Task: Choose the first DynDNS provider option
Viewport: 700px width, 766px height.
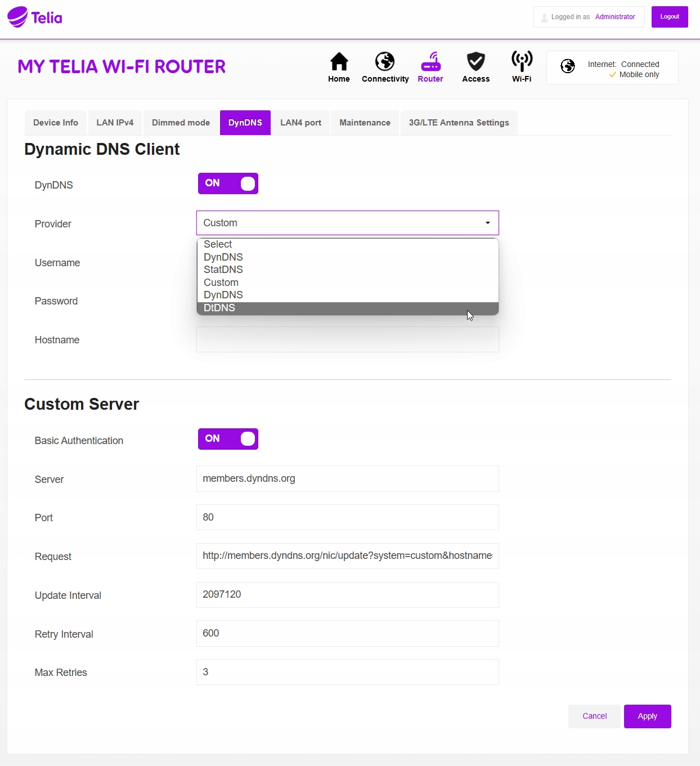Action: [x=348, y=257]
